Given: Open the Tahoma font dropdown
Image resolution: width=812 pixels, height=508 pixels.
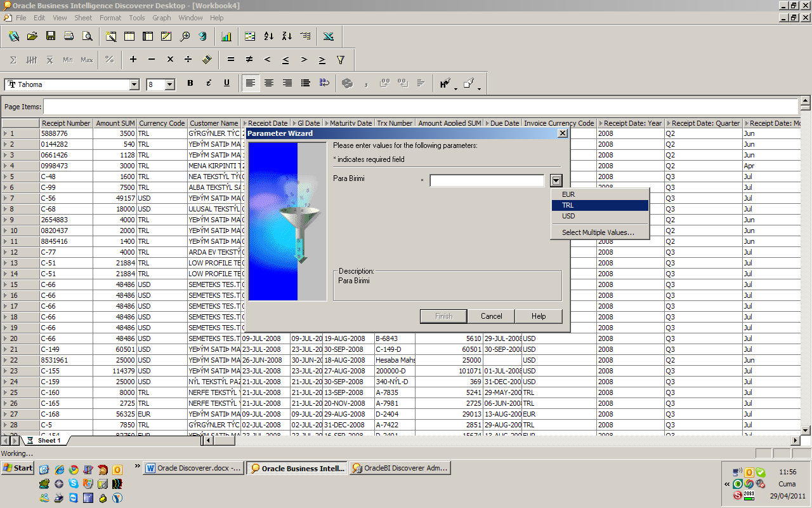Looking at the screenshot, I should 133,84.
